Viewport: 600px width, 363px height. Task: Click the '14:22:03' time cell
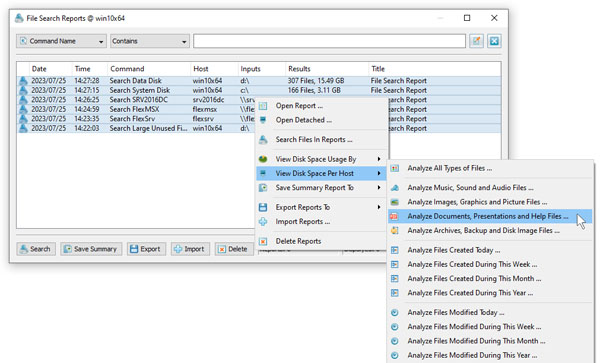(87, 129)
